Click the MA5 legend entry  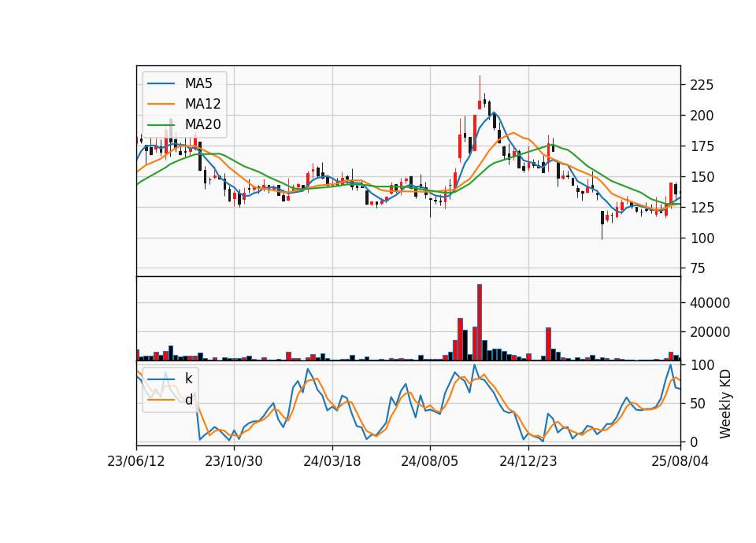[x=180, y=83]
